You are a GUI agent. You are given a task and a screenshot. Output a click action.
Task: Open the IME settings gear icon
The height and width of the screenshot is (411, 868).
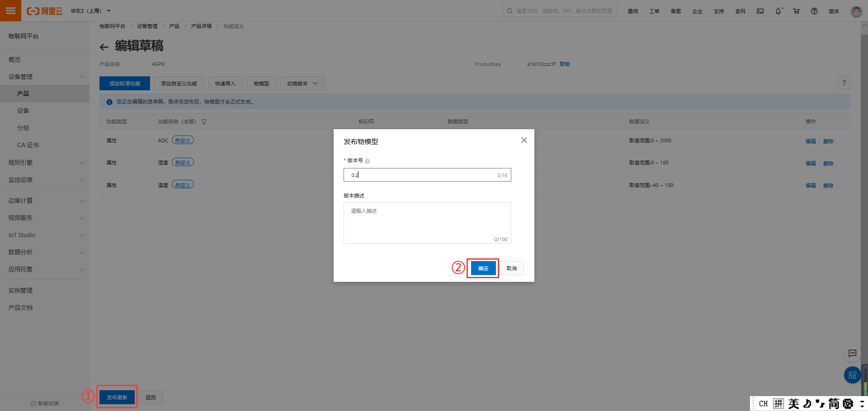click(x=848, y=403)
